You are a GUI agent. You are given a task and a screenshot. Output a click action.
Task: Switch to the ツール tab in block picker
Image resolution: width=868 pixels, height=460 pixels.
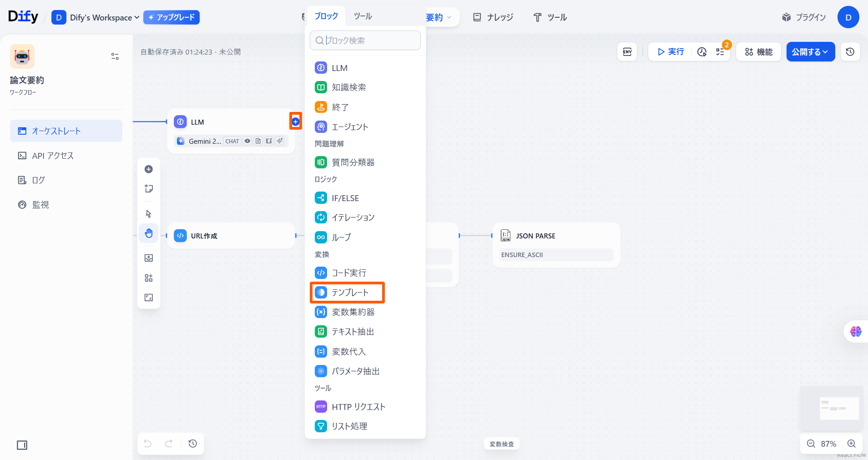(363, 16)
